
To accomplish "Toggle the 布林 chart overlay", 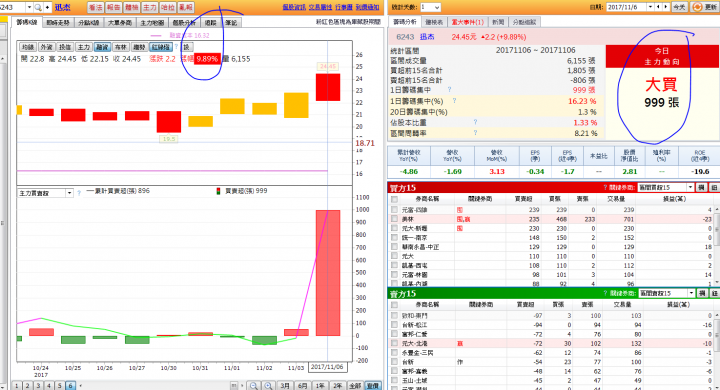I will click(x=120, y=47).
